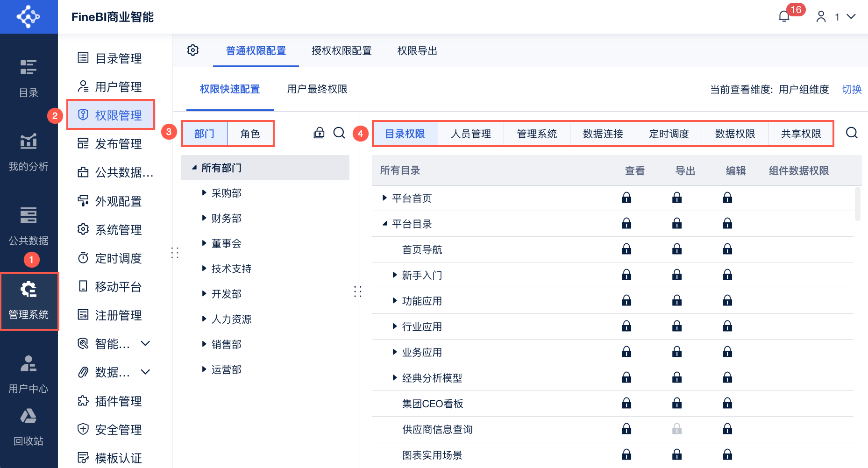Open 目录 in the left navigation bar
This screenshot has height=468, width=868.
click(28, 78)
